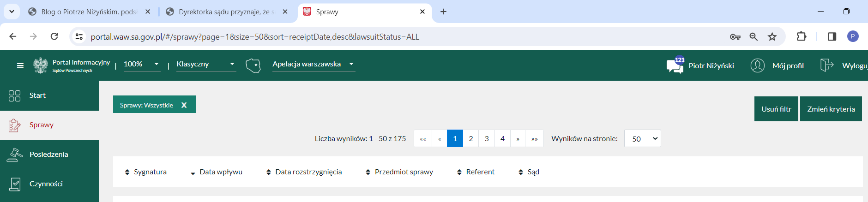The width and height of the screenshot is (868, 202).
Task: Click the Zmień kryteria button
Action: pyautogui.click(x=831, y=109)
